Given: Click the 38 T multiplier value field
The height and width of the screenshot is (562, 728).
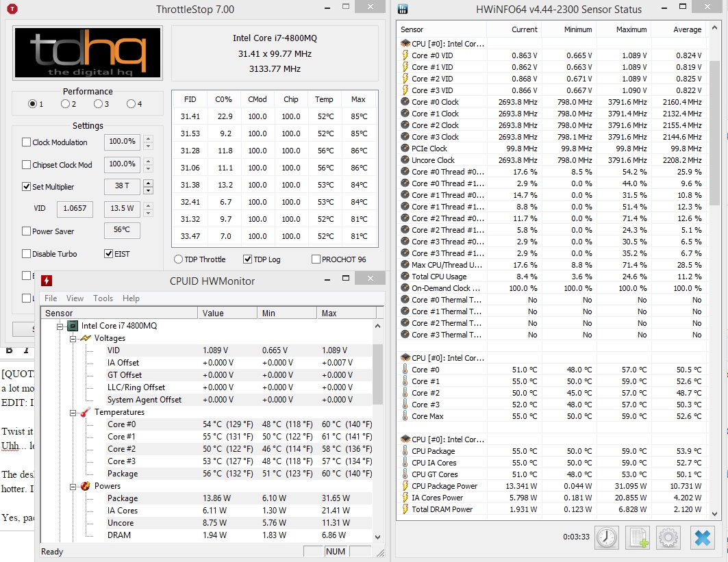Looking at the screenshot, I should 122,187.
